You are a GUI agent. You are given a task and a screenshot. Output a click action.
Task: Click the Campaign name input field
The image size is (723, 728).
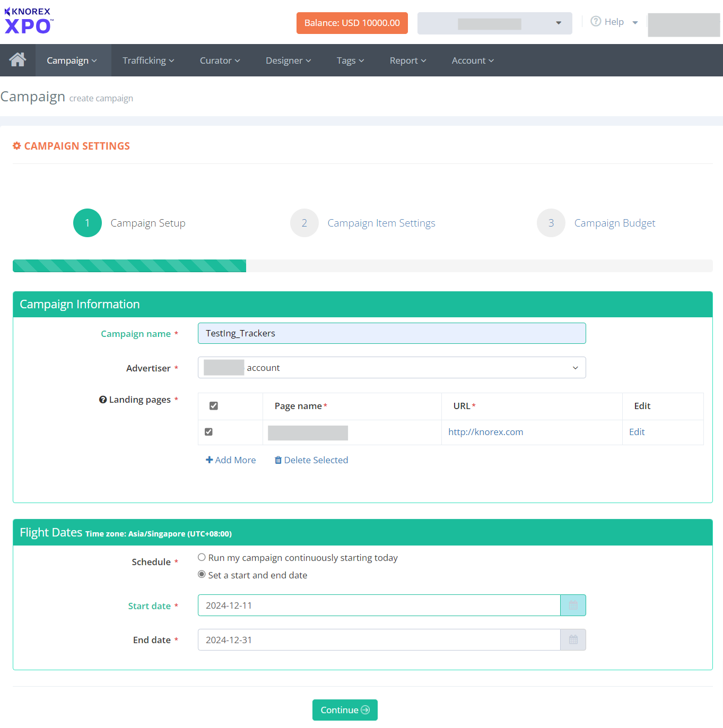click(x=391, y=333)
